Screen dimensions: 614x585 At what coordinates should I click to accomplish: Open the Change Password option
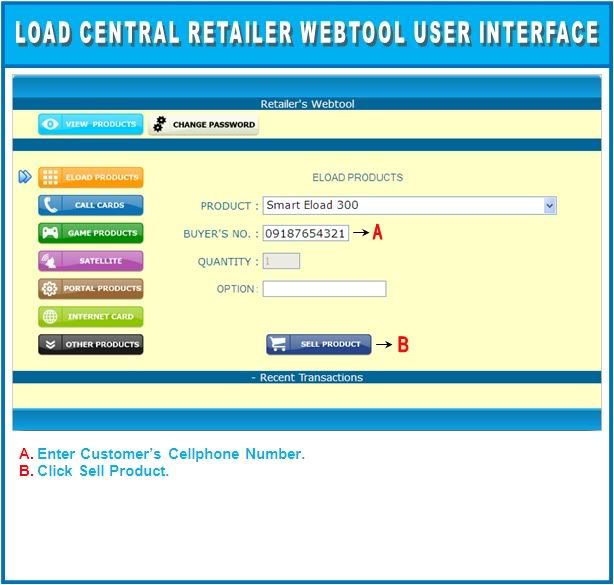(204, 125)
